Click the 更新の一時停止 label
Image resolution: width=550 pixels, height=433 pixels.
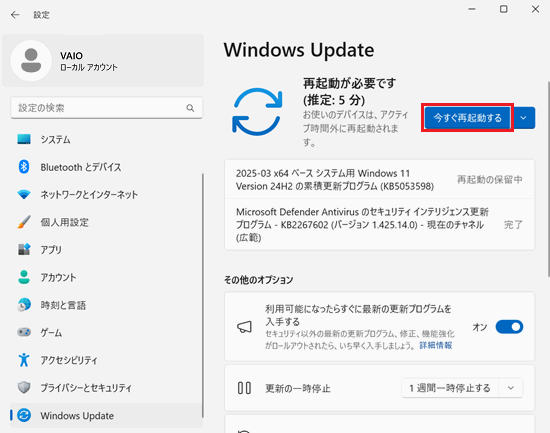(298, 388)
